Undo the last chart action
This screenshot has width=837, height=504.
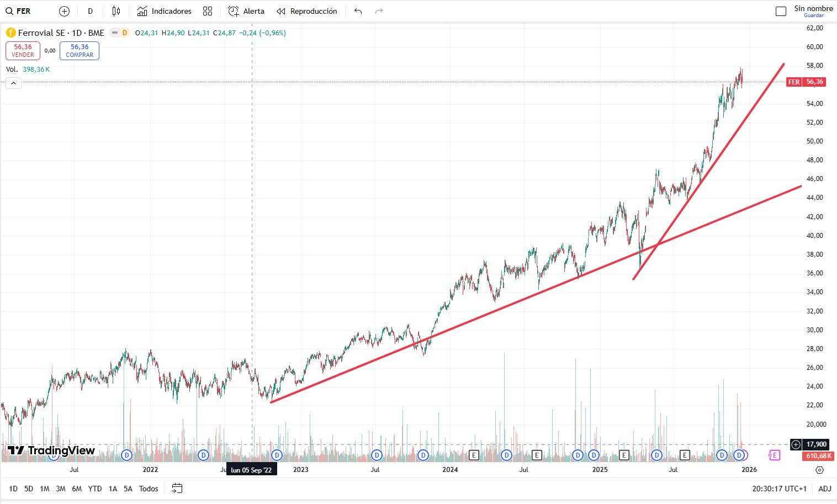(x=358, y=11)
